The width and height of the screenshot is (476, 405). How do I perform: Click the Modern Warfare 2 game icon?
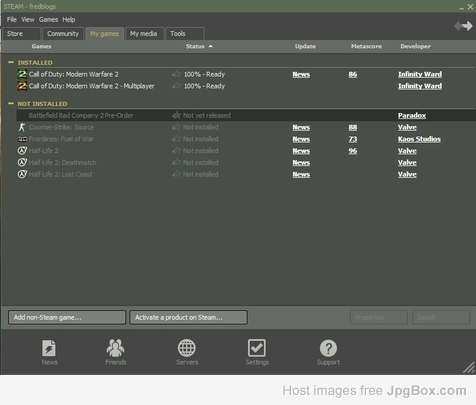pos(22,74)
